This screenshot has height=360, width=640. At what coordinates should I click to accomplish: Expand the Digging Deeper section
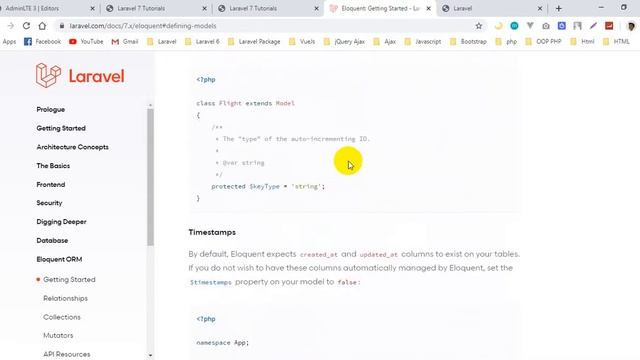[x=61, y=222]
